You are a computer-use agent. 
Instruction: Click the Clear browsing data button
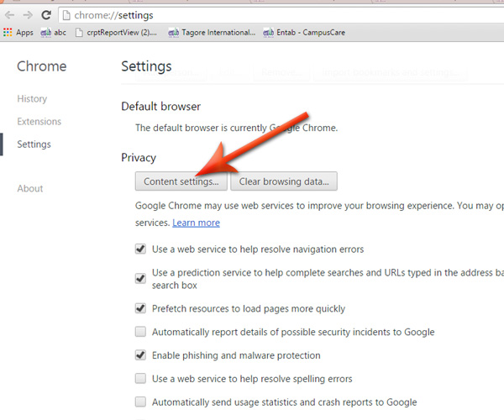pos(284,181)
